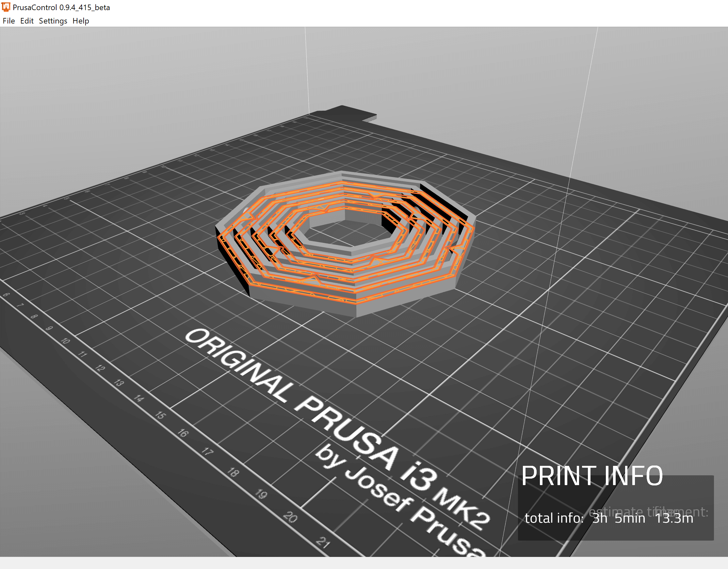Click the PrusaControl app icon in title bar
The width and height of the screenshot is (728, 569).
(6, 7)
